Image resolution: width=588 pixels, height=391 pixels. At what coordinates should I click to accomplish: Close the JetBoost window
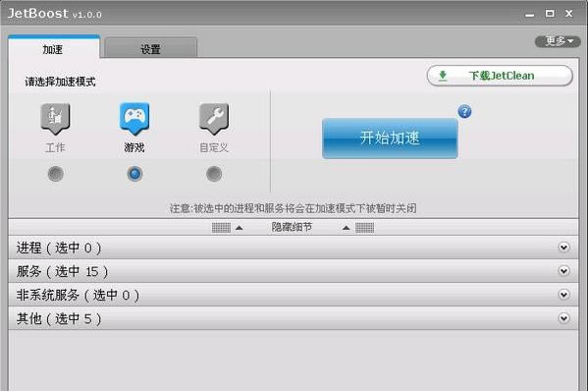click(x=569, y=14)
